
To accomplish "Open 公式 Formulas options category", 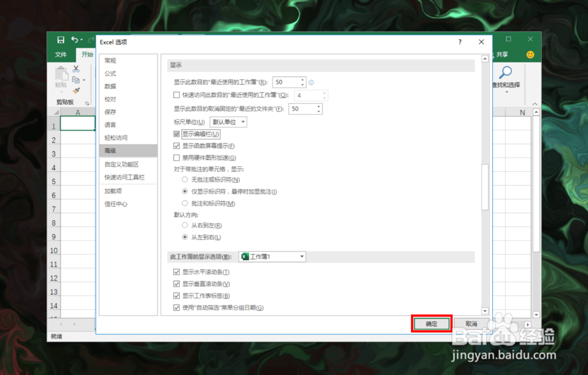I will 128,73.
